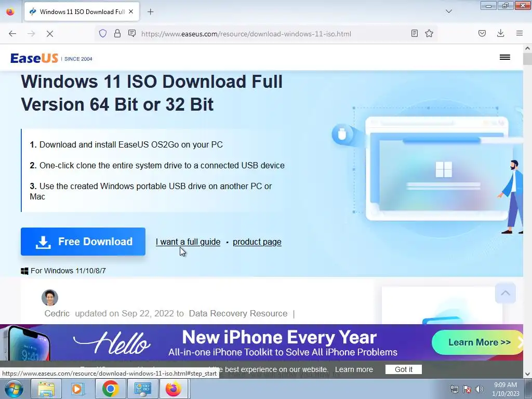
Task: Open the Action Center flag tray icon
Action: click(x=467, y=389)
